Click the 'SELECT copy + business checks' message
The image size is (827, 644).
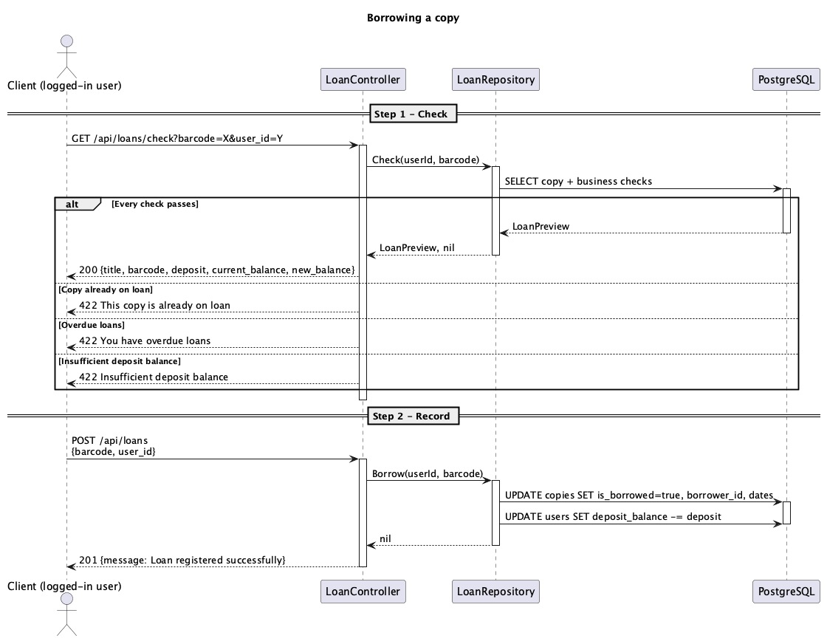pos(578,182)
